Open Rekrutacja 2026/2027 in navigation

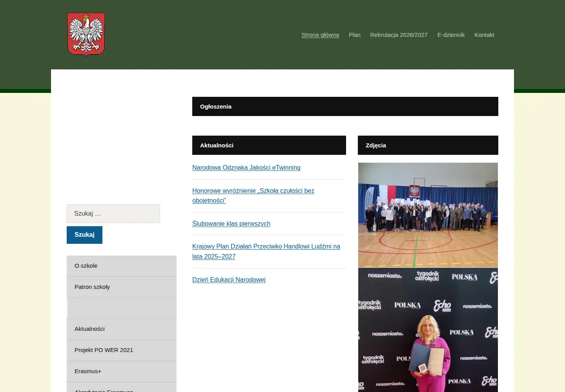pos(399,35)
